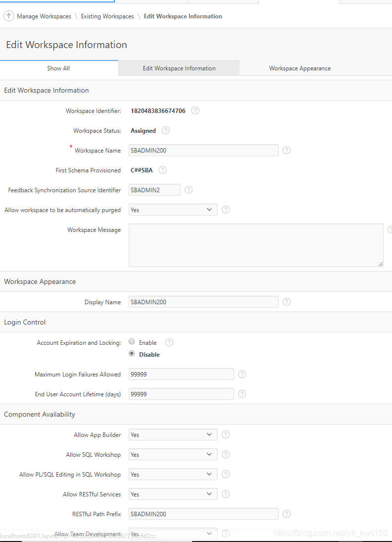This screenshot has width=392, height=542.
Task: Open help for First Schema Provisioned
Action: click(x=162, y=170)
